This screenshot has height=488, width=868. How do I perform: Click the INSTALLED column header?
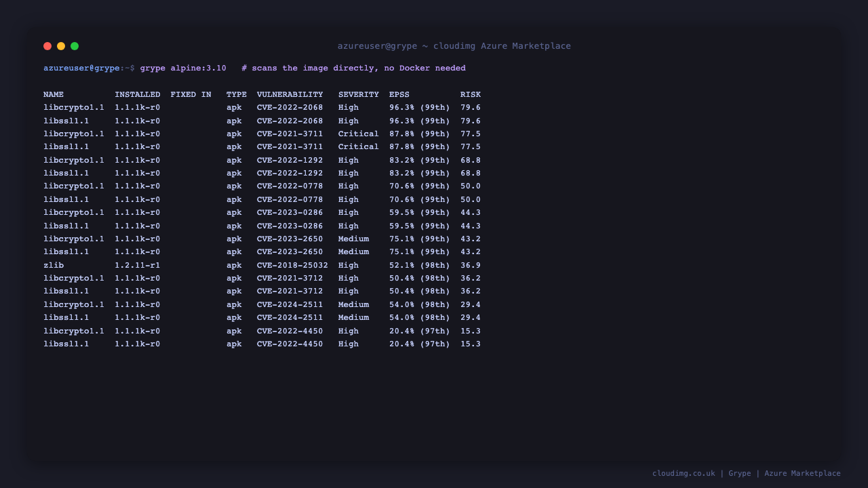coord(138,95)
